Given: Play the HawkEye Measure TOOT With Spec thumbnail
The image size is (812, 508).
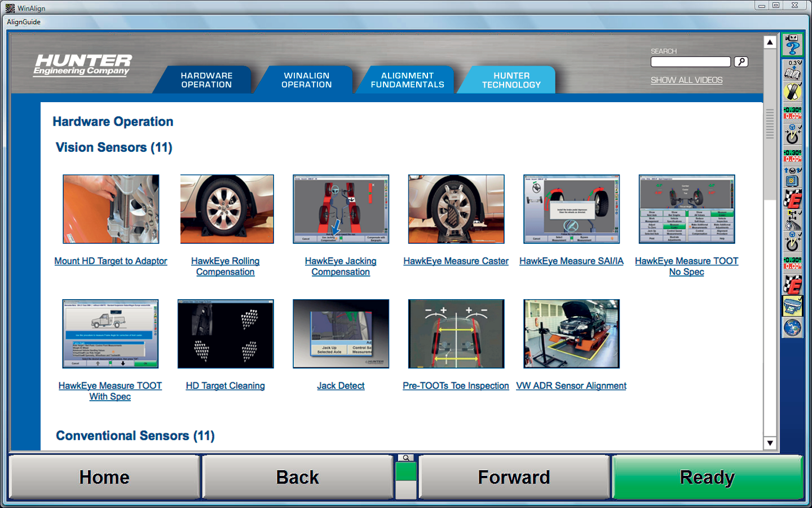Looking at the screenshot, I should coord(111,334).
